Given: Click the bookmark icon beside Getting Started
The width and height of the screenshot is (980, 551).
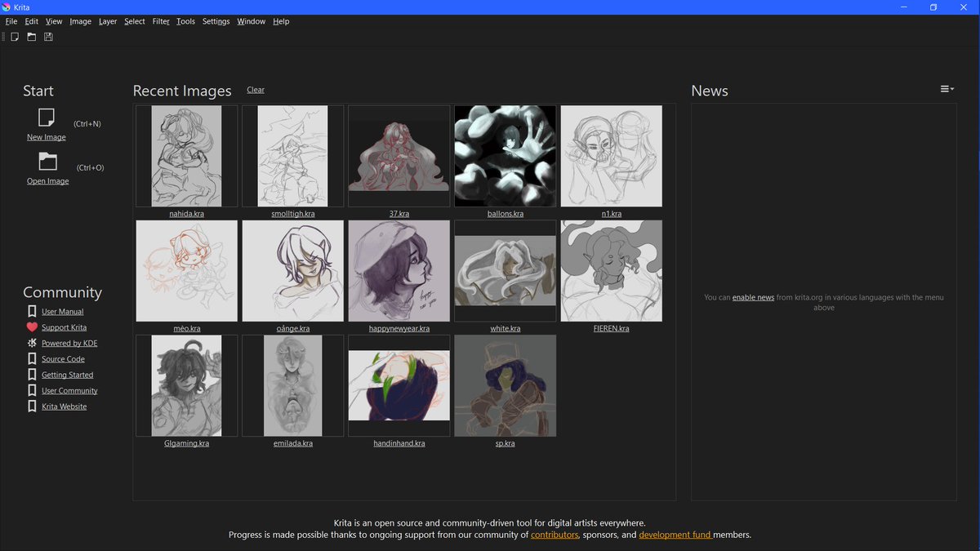Looking at the screenshot, I should [32, 375].
